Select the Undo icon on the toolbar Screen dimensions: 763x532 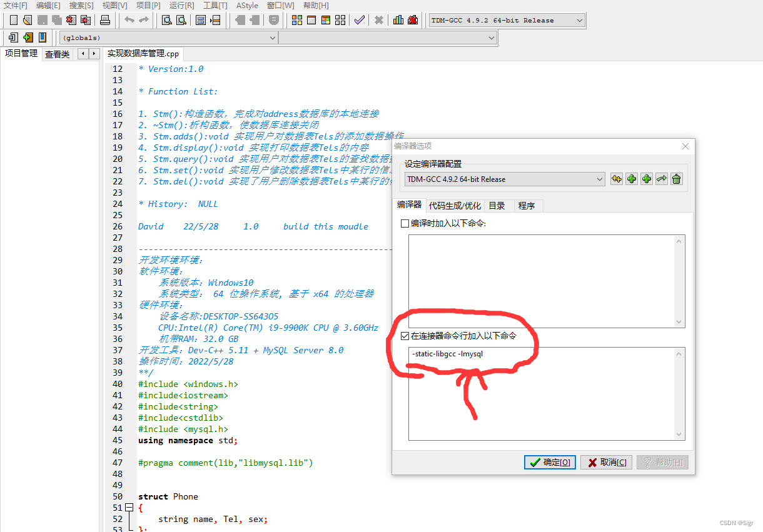pyautogui.click(x=129, y=19)
